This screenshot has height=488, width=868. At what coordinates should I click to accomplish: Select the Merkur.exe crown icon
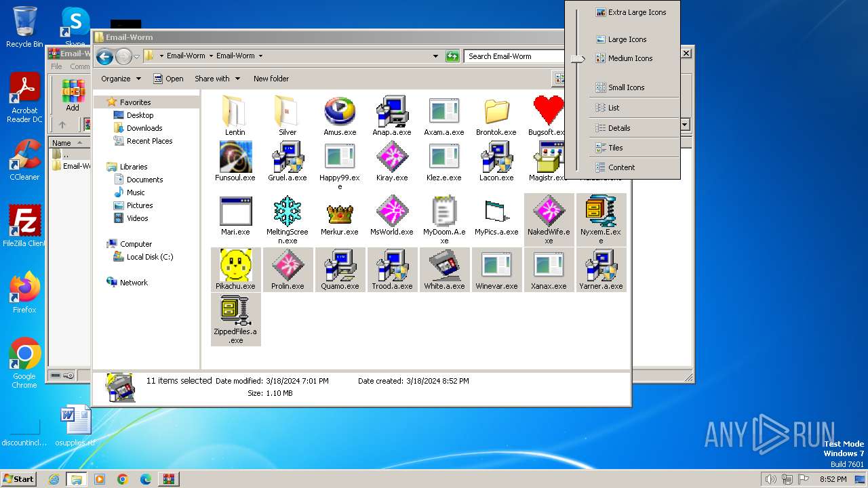[340, 216]
